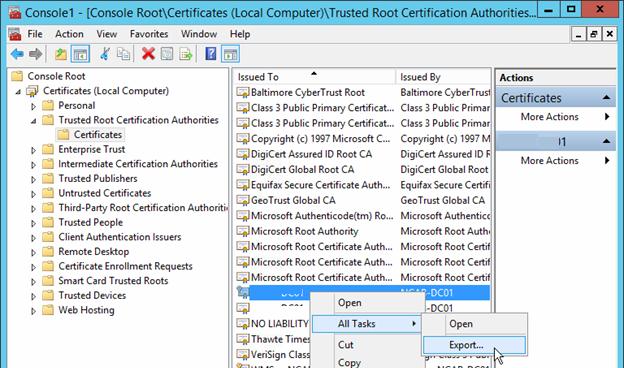This screenshot has width=624, height=368.
Task: Open the Favorites menu
Action: coord(149,34)
